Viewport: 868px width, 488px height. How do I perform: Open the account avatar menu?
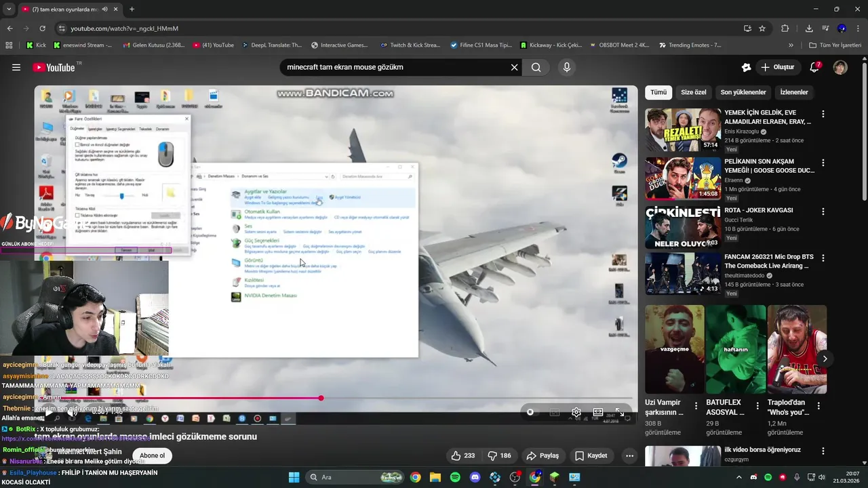840,67
